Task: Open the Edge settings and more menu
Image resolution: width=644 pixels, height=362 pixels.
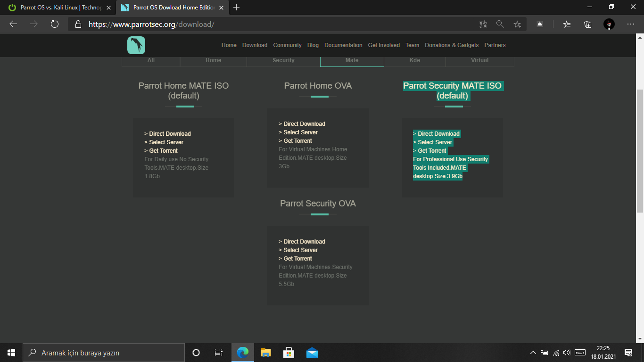Action: pos(631,24)
